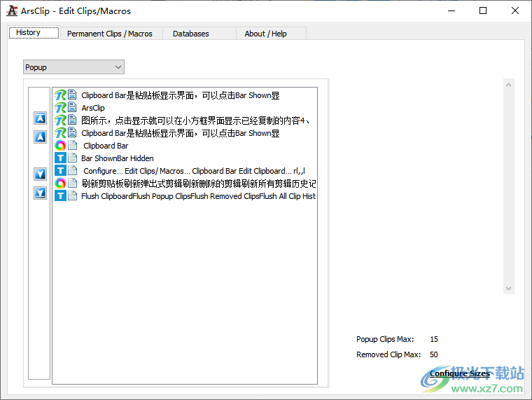Select the 'Flush ClipboardFlush Popup Clips' clip text
The height and width of the screenshot is (400, 532).
pos(199,196)
